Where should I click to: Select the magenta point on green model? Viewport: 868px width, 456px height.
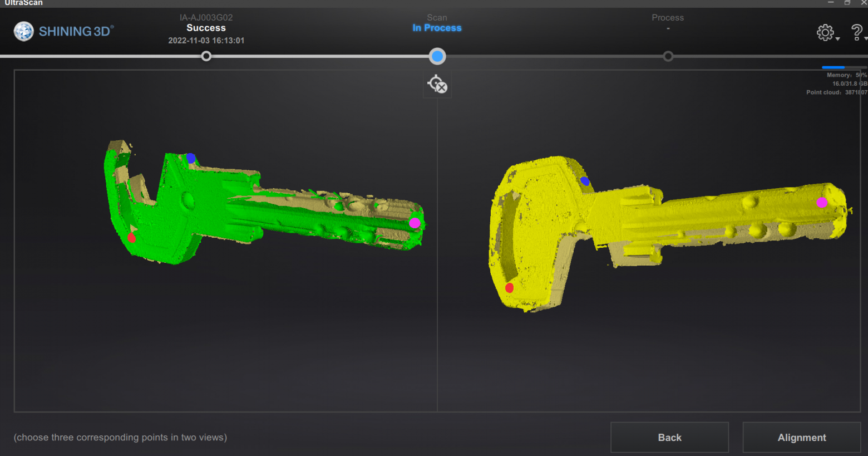415,223
